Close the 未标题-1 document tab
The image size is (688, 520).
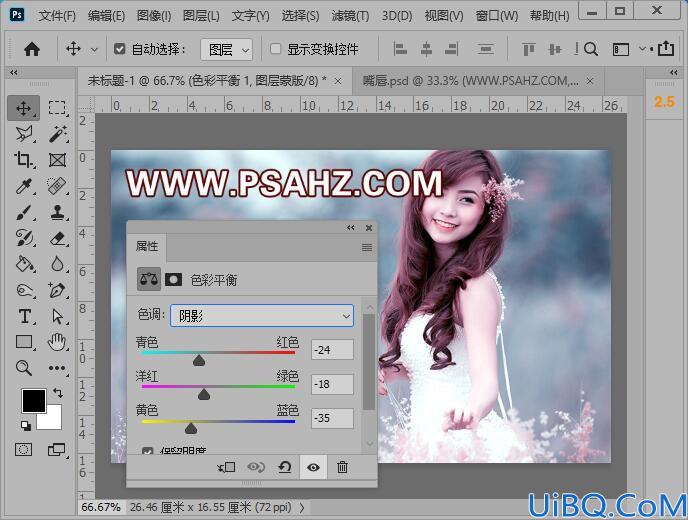[338, 81]
